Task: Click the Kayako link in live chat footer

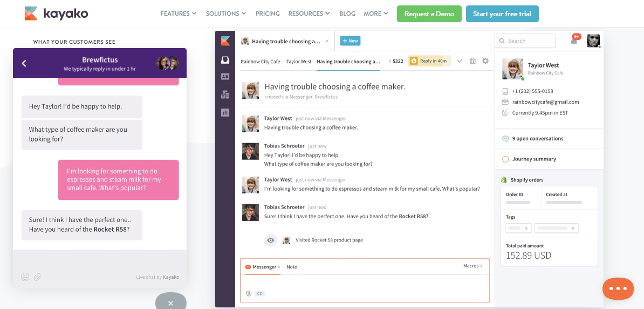Action: (x=171, y=277)
